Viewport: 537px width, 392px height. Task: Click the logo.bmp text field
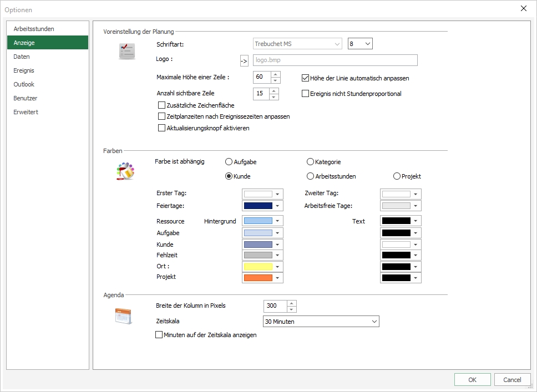click(x=335, y=60)
